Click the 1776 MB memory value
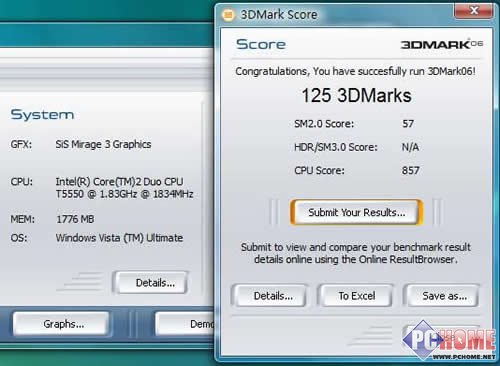This screenshot has width=500, height=366. coord(75,219)
